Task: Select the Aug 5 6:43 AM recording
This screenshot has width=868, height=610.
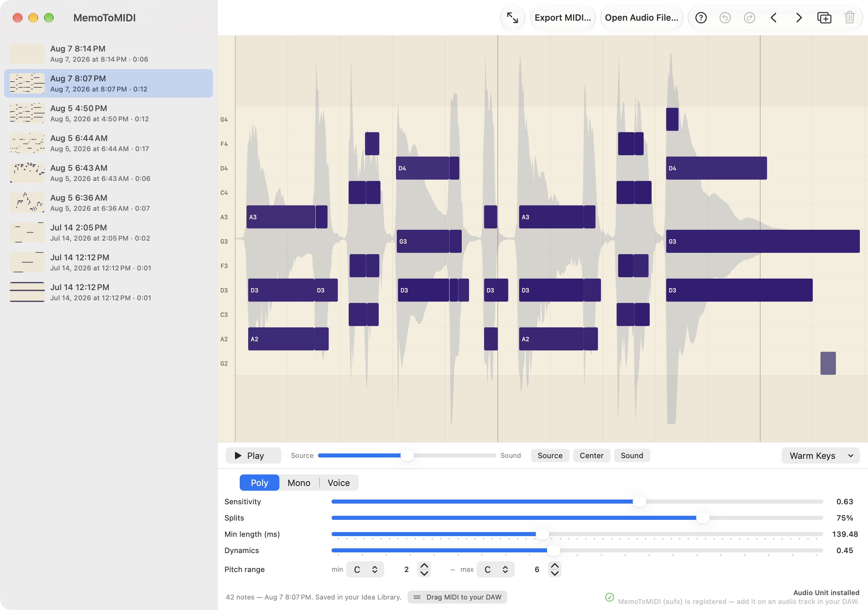Action: [x=108, y=173]
